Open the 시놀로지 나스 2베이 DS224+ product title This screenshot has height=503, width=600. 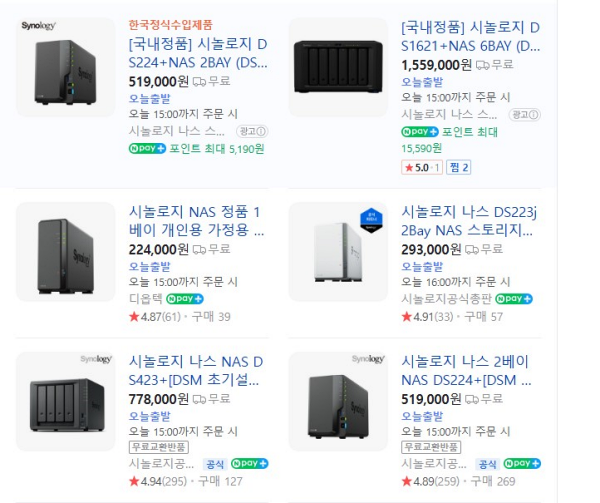tap(466, 371)
